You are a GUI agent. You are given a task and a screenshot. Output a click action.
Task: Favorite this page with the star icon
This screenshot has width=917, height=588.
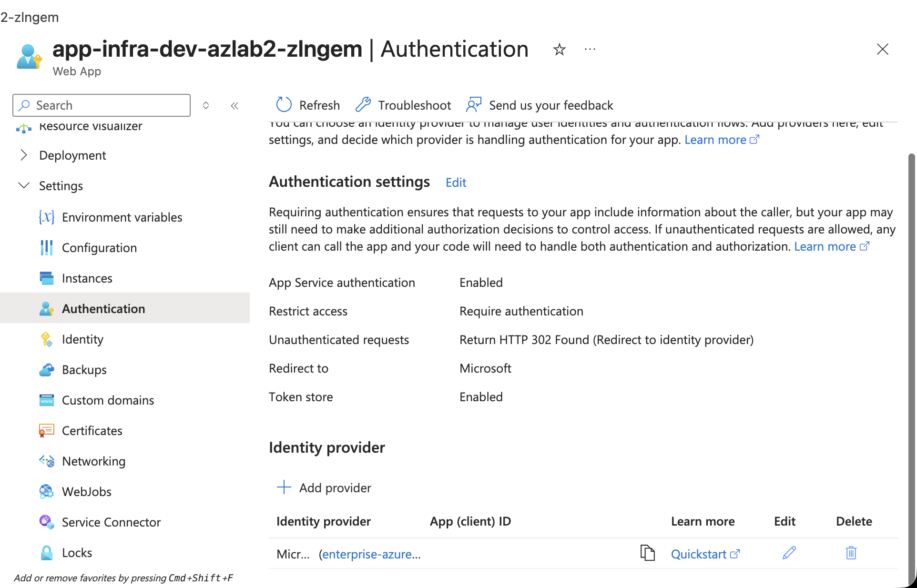tap(559, 50)
